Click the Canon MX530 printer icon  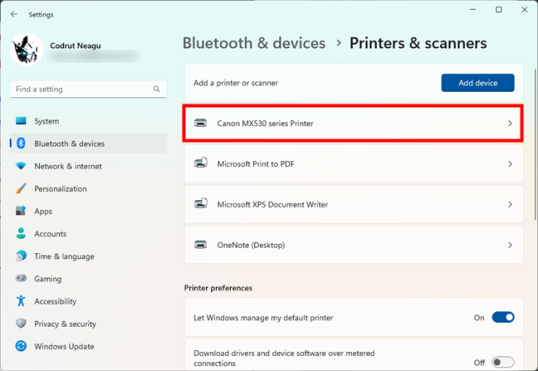pyautogui.click(x=200, y=123)
